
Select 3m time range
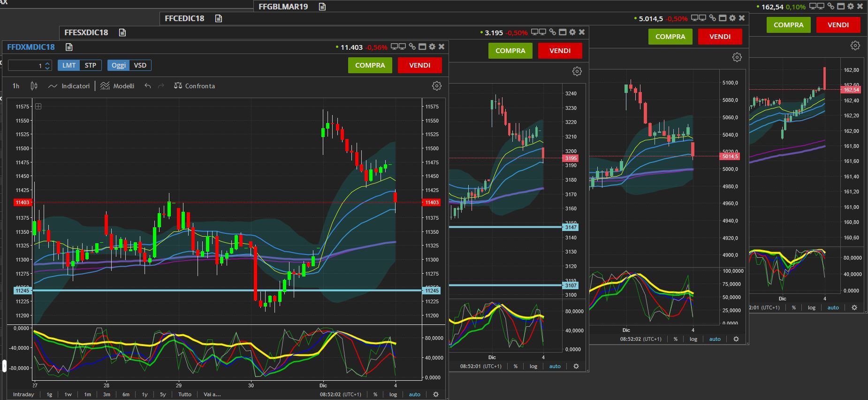coord(107,394)
